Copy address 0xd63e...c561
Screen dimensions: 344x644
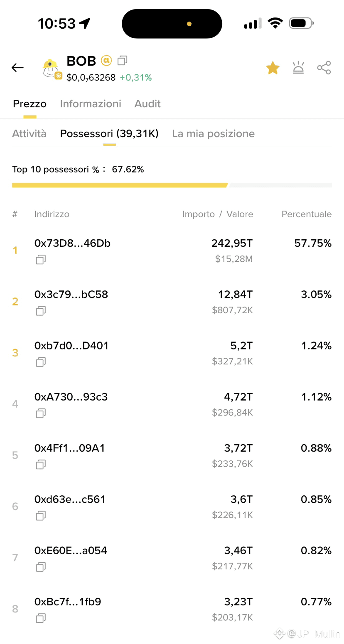pyautogui.click(x=41, y=516)
